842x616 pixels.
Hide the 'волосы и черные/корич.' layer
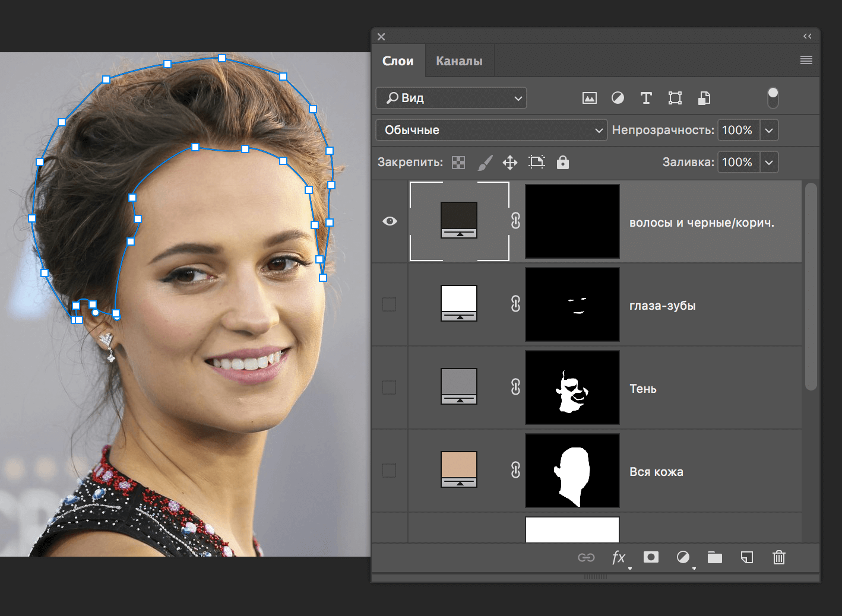click(x=390, y=221)
